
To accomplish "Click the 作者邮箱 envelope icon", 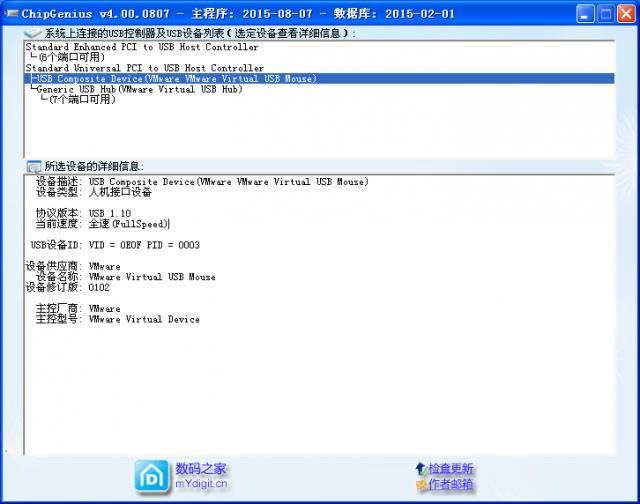I will pyautogui.click(x=421, y=485).
